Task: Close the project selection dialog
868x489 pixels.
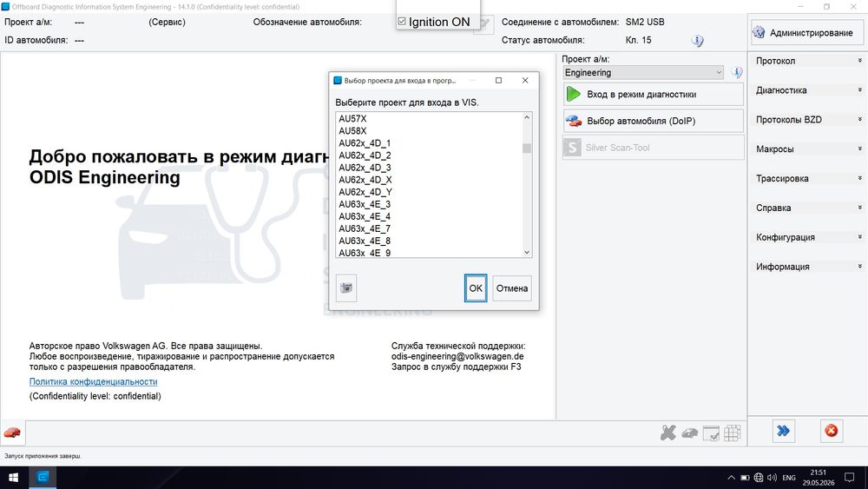Action: [x=525, y=80]
